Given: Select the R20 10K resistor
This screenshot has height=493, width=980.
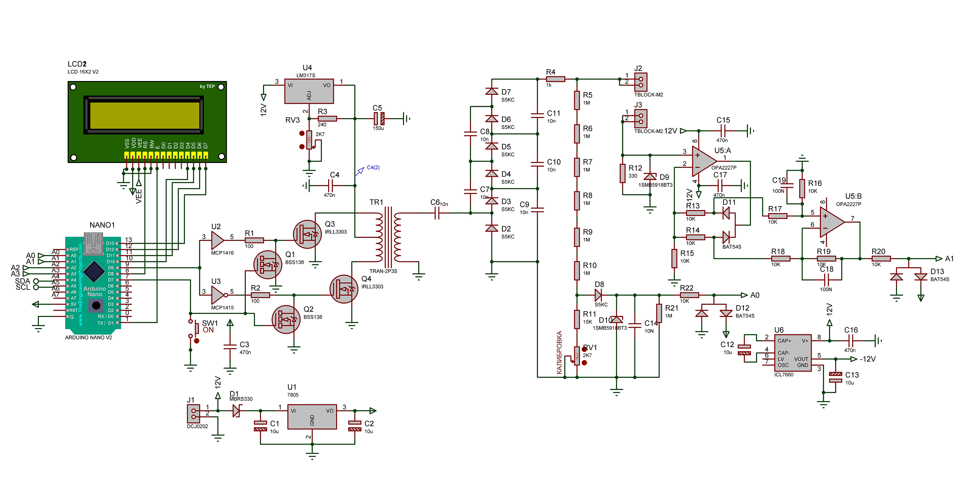Looking at the screenshot, I should (x=881, y=258).
